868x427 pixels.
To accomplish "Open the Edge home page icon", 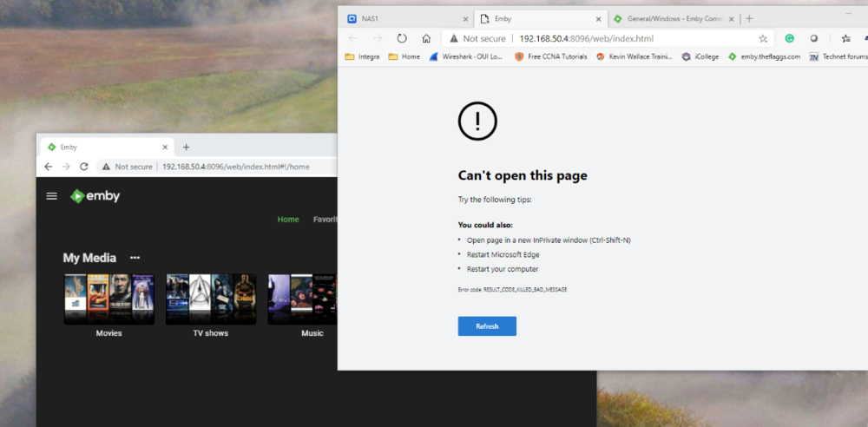I will click(x=426, y=38).
